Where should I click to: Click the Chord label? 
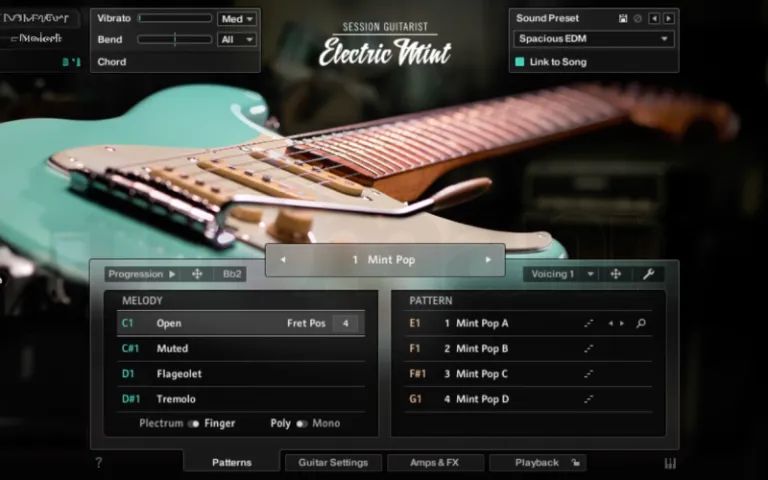112,62
